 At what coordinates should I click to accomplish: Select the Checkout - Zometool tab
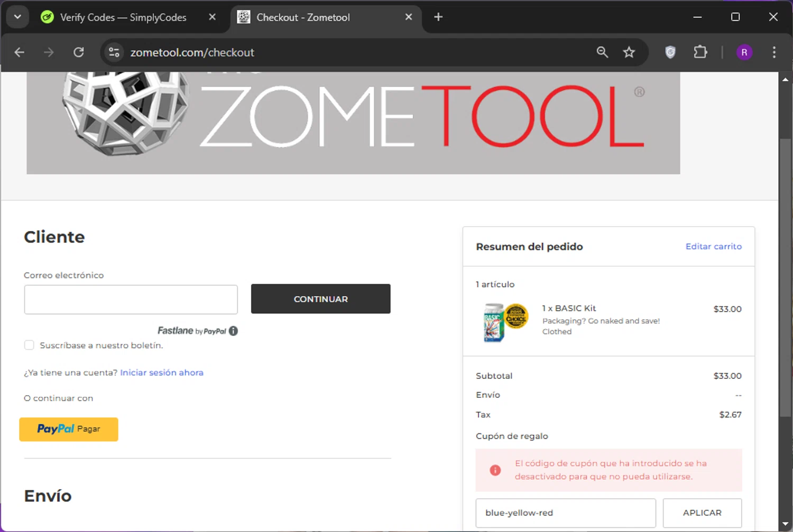pyautogui.click(x=303, y=17)
